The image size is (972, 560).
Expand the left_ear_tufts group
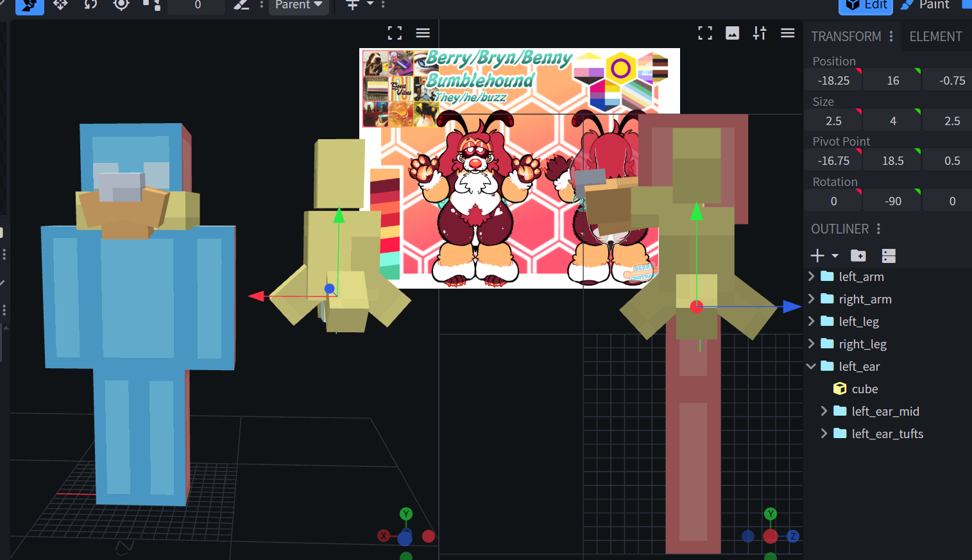(x=824, y=434)
